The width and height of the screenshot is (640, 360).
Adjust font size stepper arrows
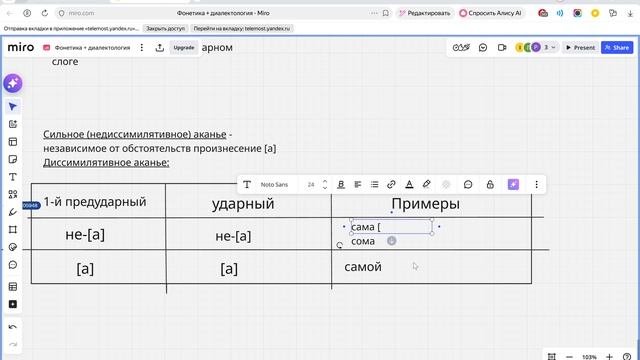pos(325,184)
